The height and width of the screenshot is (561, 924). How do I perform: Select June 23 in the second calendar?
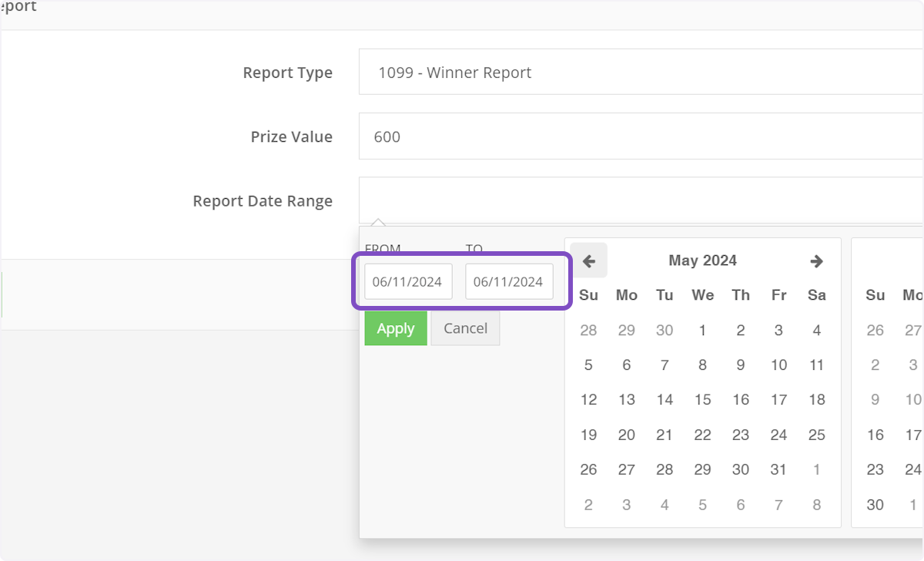(x=875, y=469)
